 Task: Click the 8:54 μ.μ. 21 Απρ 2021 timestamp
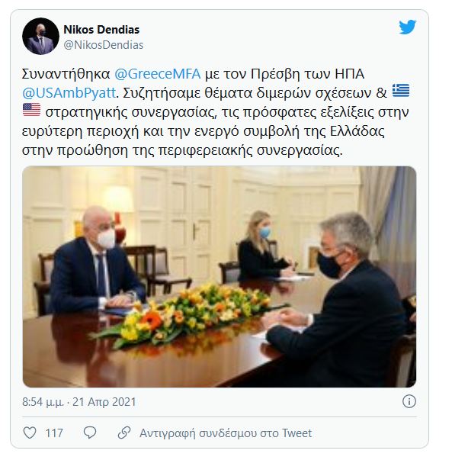79,401
